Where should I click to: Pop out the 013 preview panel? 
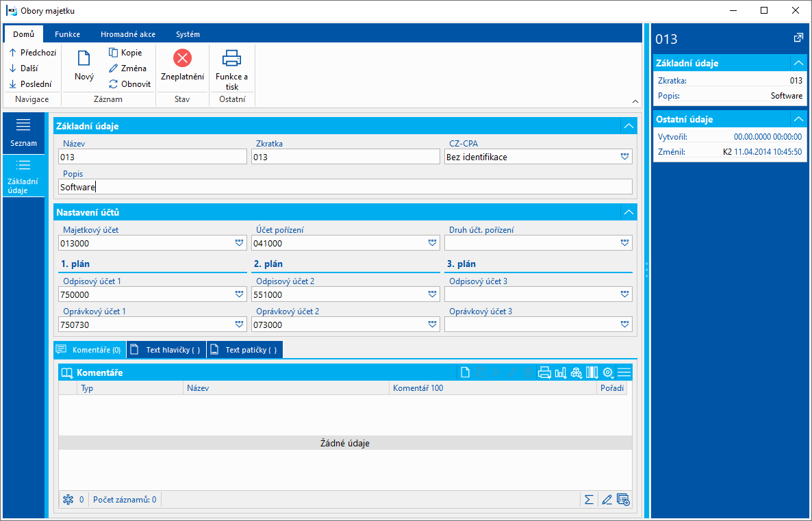(x=798, y=38)
